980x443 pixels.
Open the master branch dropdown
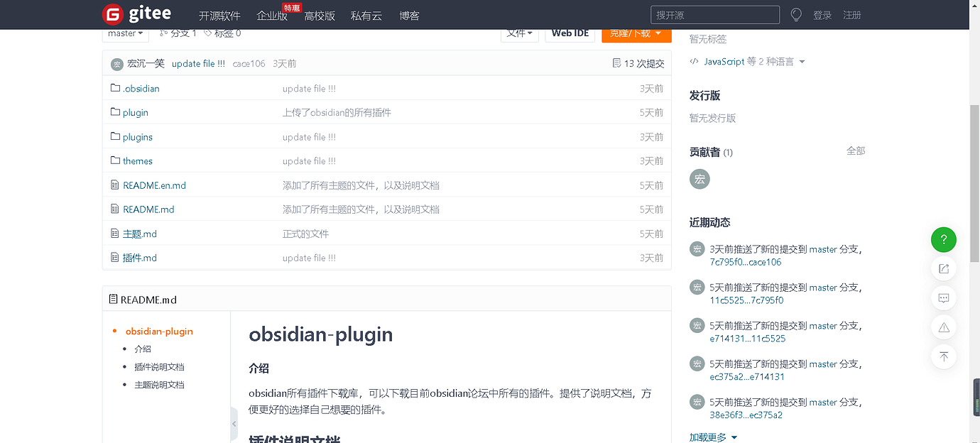[x=126, y=33]
